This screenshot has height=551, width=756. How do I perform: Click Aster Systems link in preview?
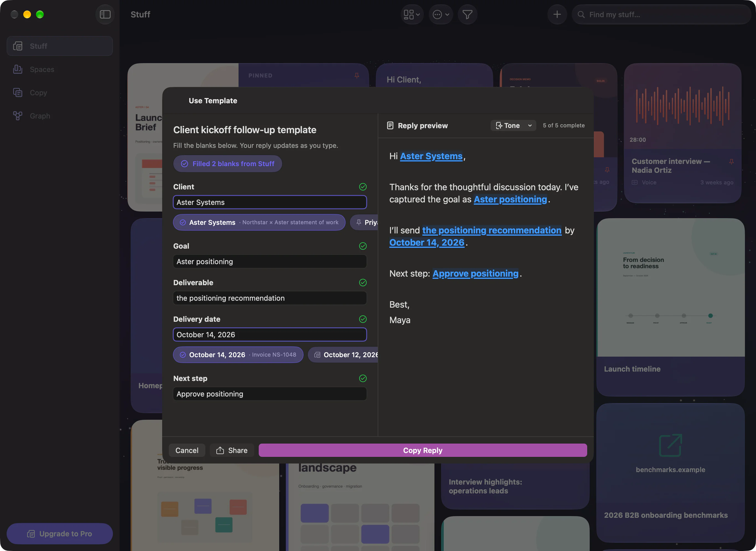pyautogui.click(x=431, y=156)
